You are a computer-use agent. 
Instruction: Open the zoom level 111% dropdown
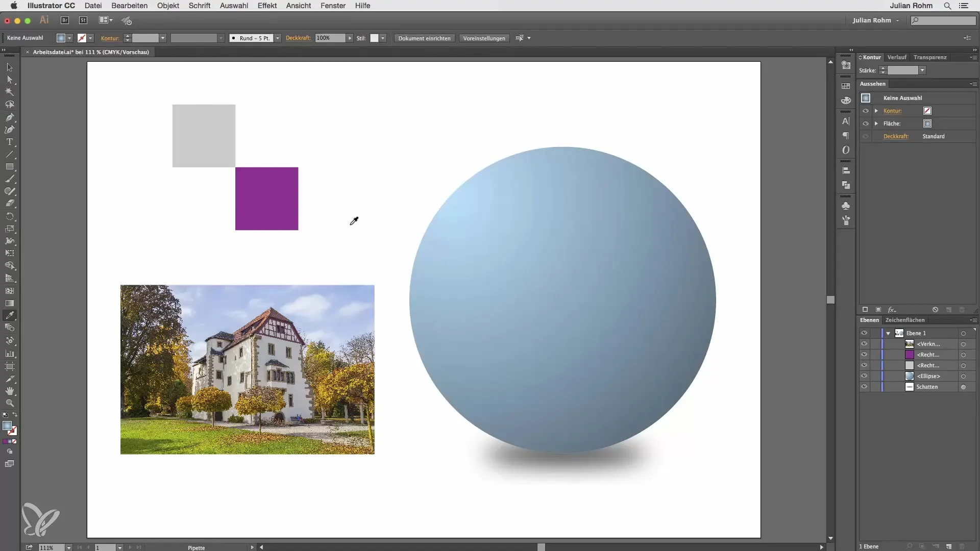tap(68, 547)
